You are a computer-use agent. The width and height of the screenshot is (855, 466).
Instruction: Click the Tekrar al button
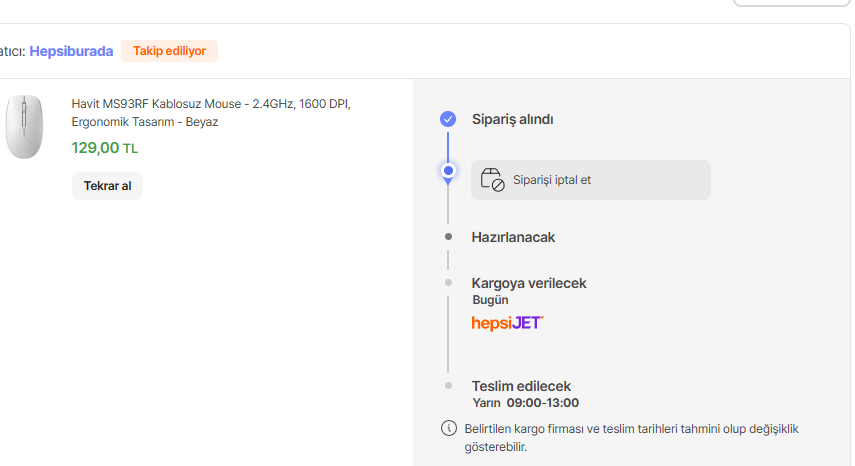pyautogui.click(x=107, y=186)
